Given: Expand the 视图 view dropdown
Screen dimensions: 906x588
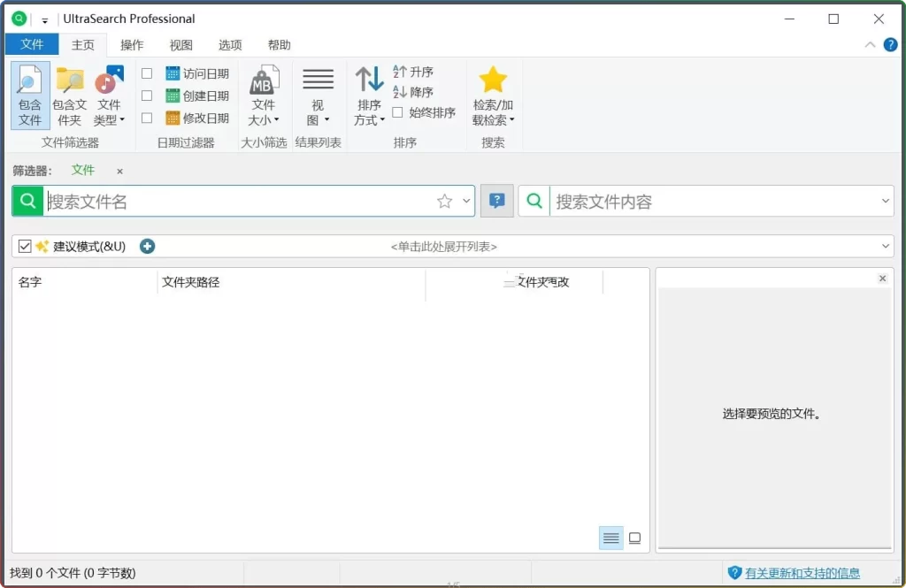Looking at the screenshot, I should point(318,111).
